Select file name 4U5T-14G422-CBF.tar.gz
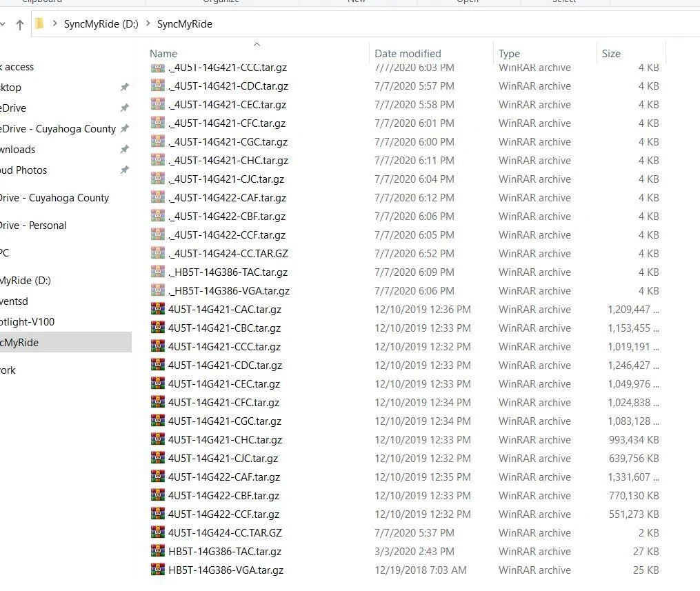700x591 pixels. (x=223, y=496)
